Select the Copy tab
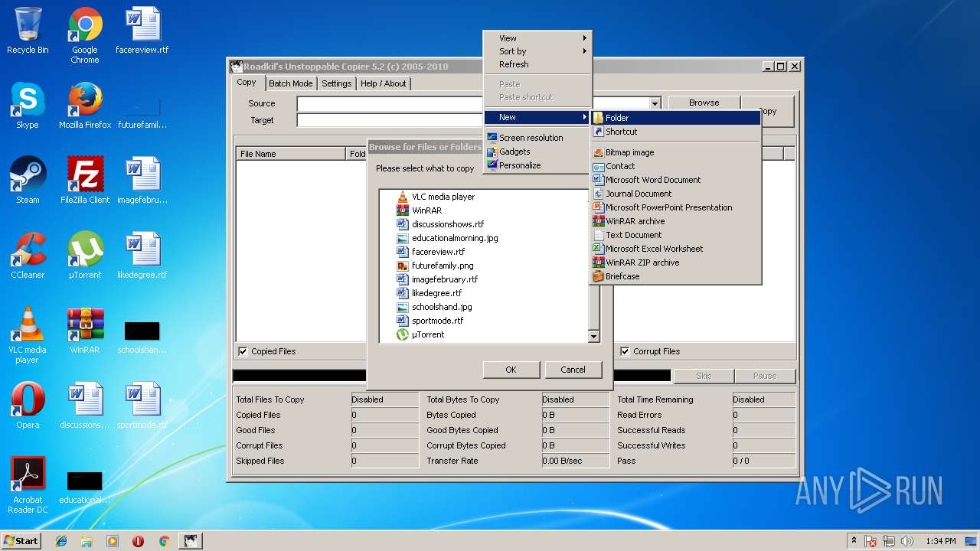This screenshot has width=980, height=551. pyautogui.click(x=247, y=83)
